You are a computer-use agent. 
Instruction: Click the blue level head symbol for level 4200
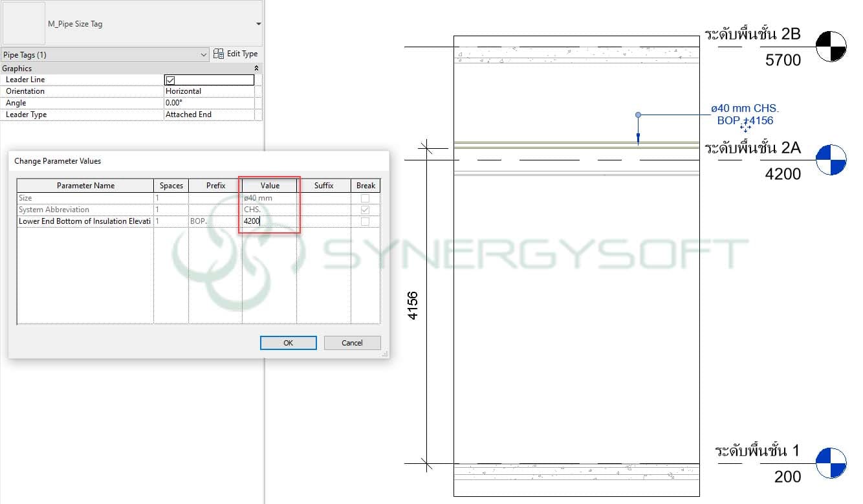click(831, 160)
